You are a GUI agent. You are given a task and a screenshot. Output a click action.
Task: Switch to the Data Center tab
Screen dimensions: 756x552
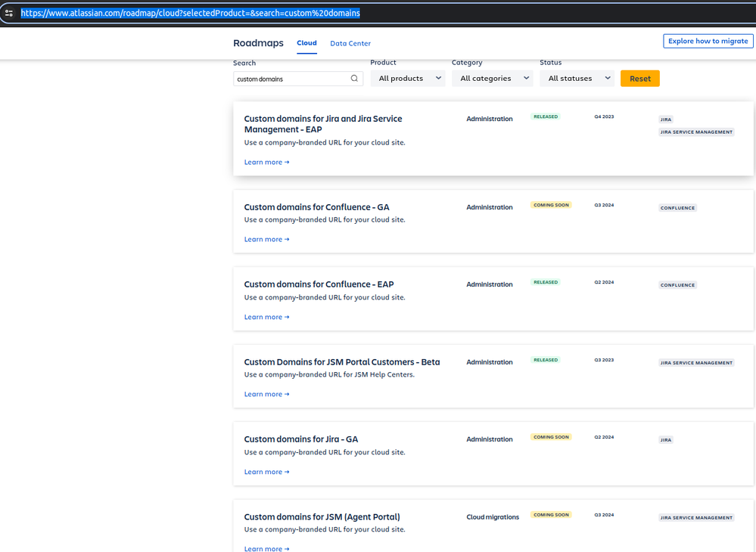350,43
